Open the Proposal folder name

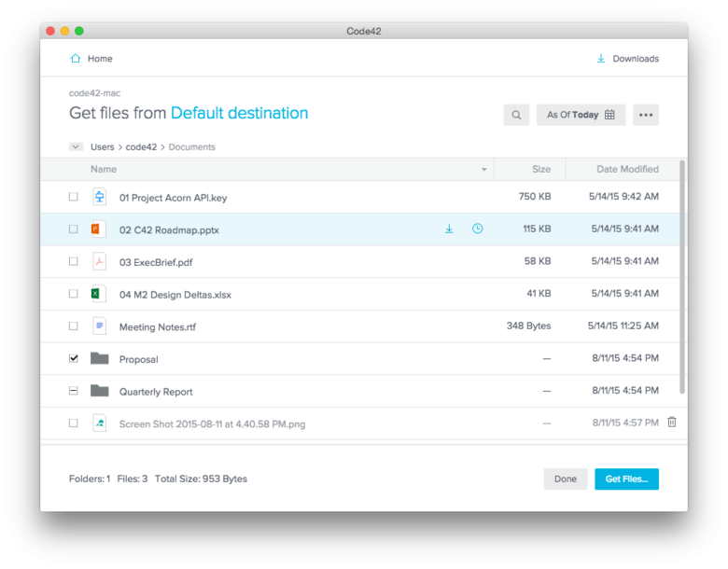click(138, 360)
